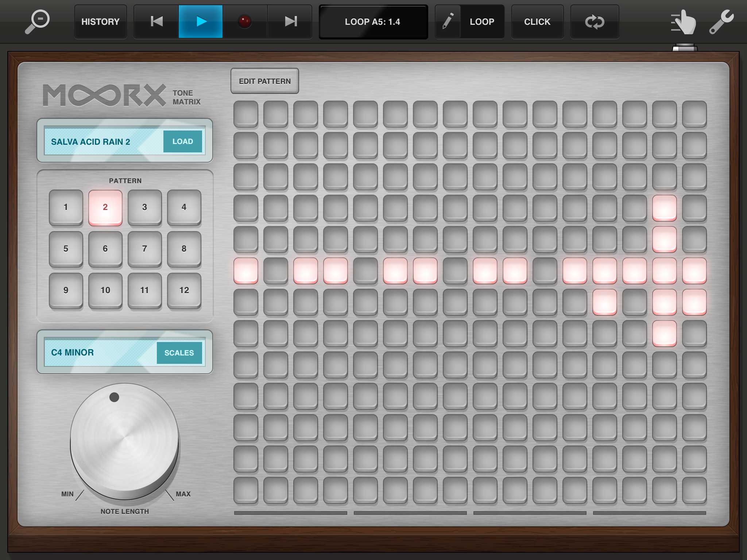Select pattern 12 button

click(x=184, y=290)
